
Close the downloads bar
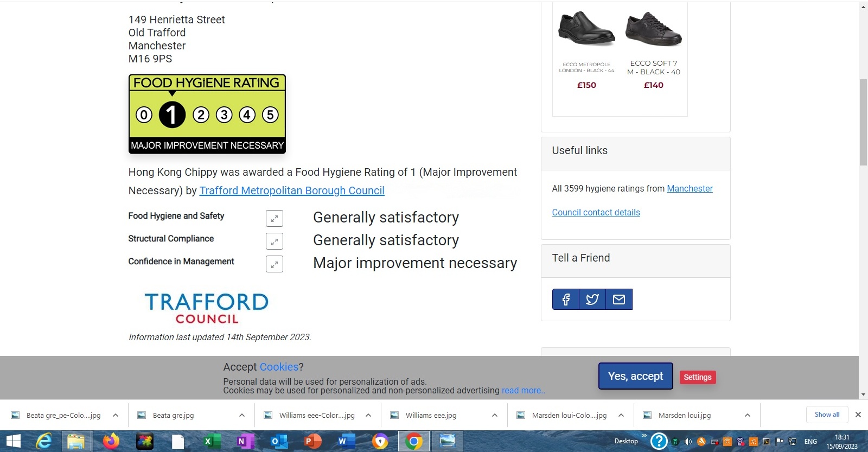coord(858,415)
